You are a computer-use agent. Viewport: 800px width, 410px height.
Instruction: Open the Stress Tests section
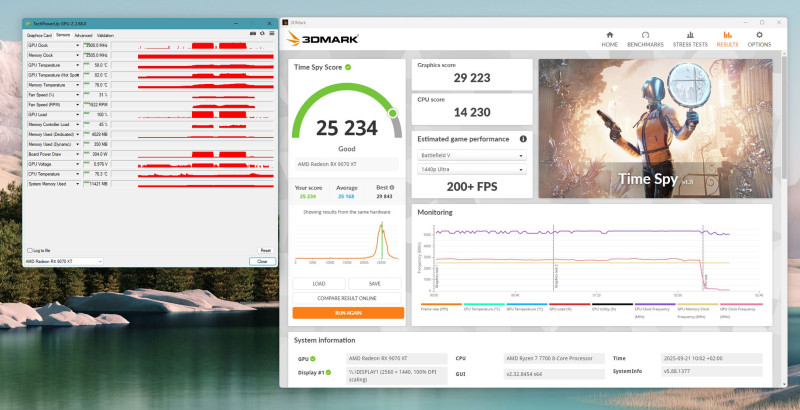[690, 39]
